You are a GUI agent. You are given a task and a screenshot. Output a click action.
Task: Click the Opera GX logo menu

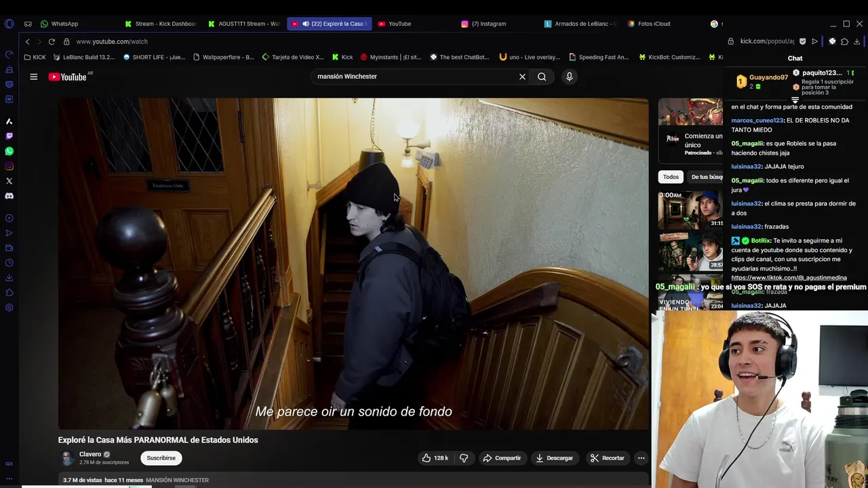(9, 24)
